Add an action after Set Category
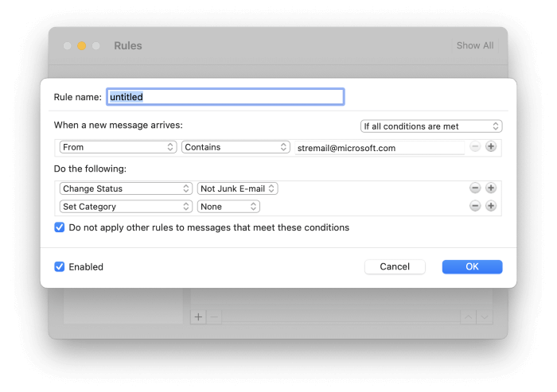The width and height of the screenshot is (557, 392). (x=491, y=206)
